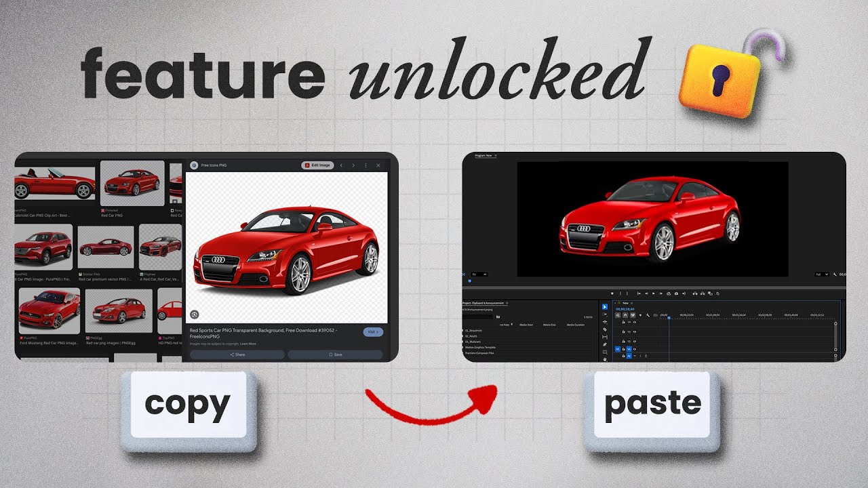Select the Pen tool

605,344
